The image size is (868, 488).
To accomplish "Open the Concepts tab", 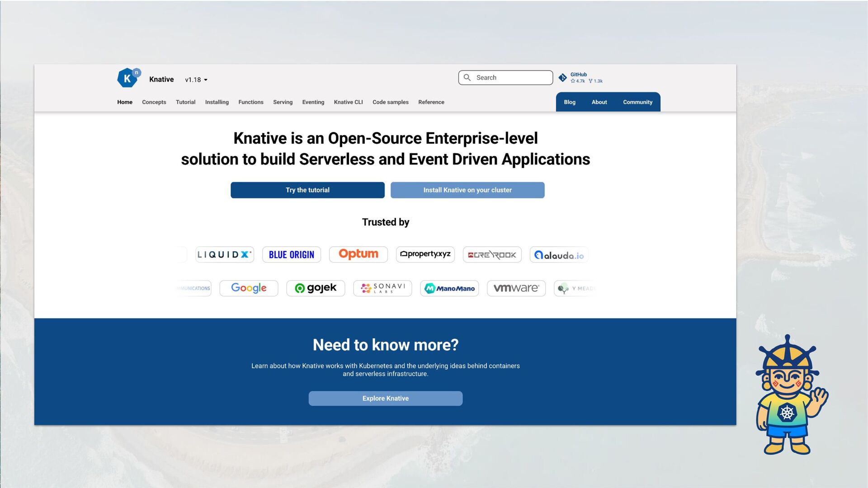I will pyautogui.click(x=154, y=102).
